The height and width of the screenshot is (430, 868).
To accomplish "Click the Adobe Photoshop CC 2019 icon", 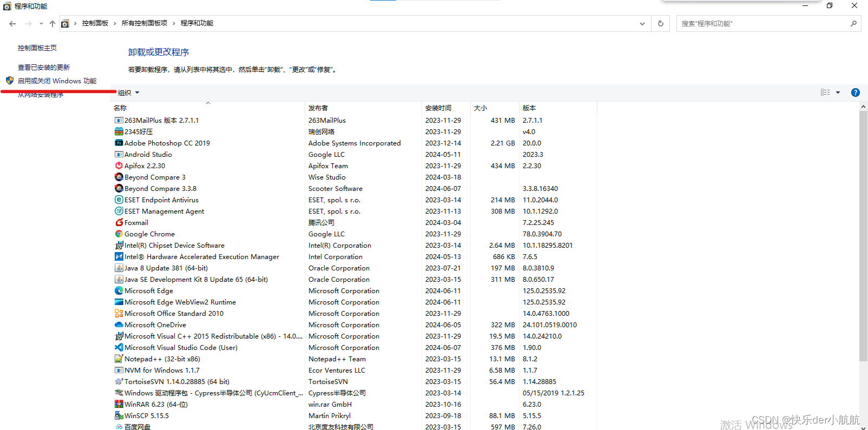I will pyautogui.click(x=119, y=143).
